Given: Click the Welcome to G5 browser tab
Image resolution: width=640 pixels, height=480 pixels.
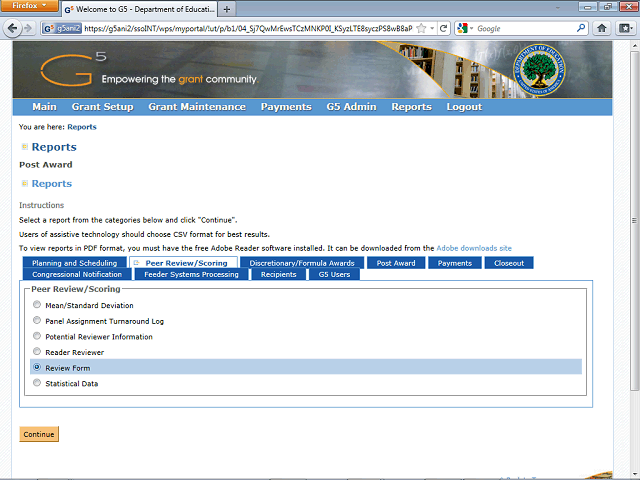Looking at the screenshot, I should pyautogui.click(x=140, y=9).
